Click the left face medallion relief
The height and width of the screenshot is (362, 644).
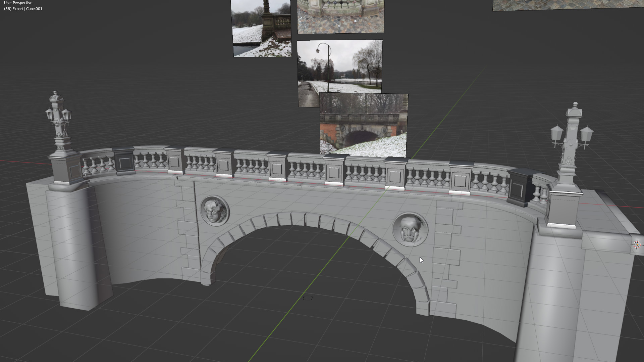[x=215, y=211]
